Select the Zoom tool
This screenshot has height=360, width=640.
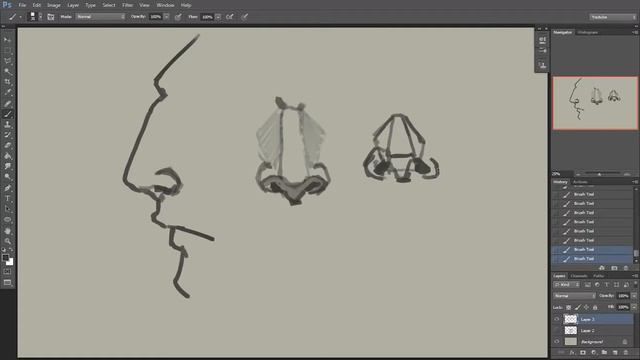pyautogui.click(x=7, y=241)
